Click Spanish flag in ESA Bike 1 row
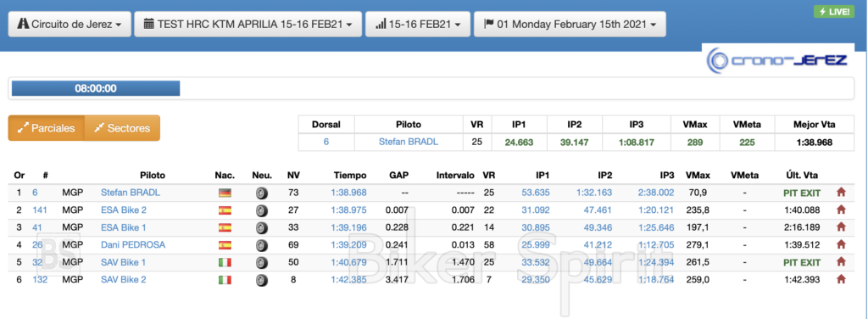 (x=225, y=227)
